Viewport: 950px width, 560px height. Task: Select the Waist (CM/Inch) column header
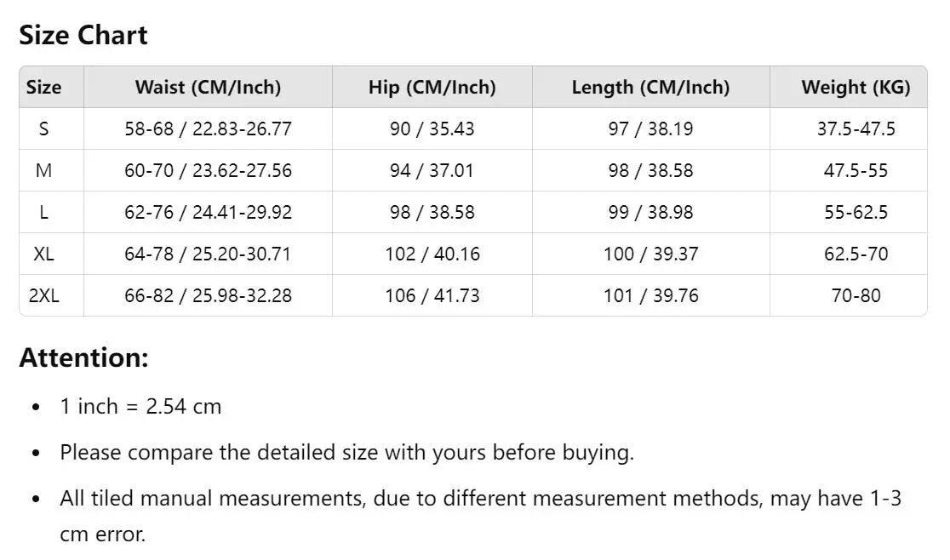[208, 87]
